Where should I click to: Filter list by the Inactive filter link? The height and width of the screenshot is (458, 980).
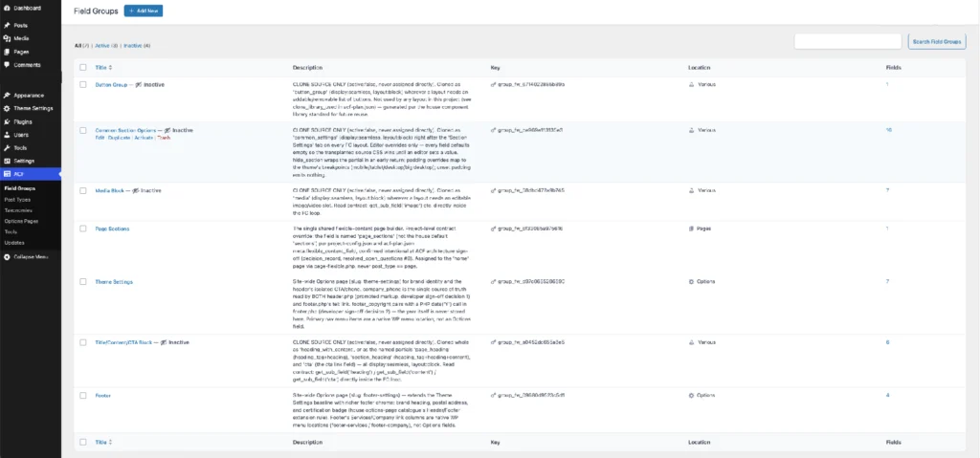pos(132,46)
